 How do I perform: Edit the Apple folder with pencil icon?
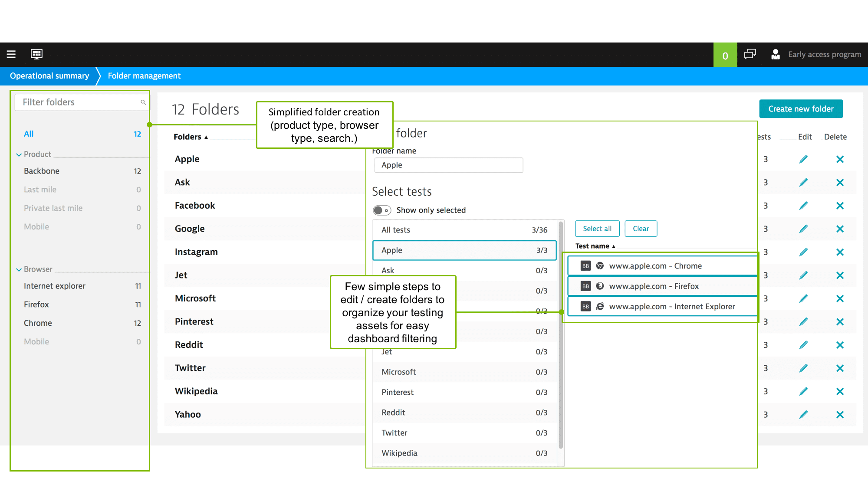[803, 159]
